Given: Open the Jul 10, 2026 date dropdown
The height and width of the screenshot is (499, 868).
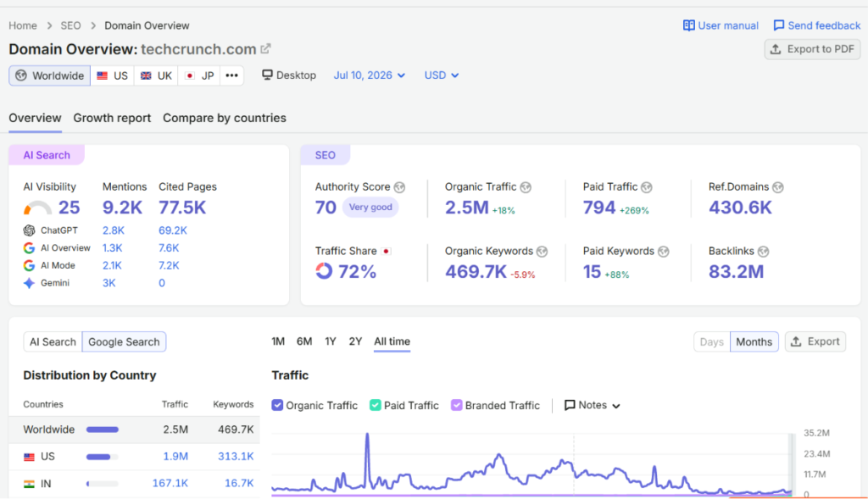Looking at the screenshot, I should pyautogui.click(x=370, y=75).
